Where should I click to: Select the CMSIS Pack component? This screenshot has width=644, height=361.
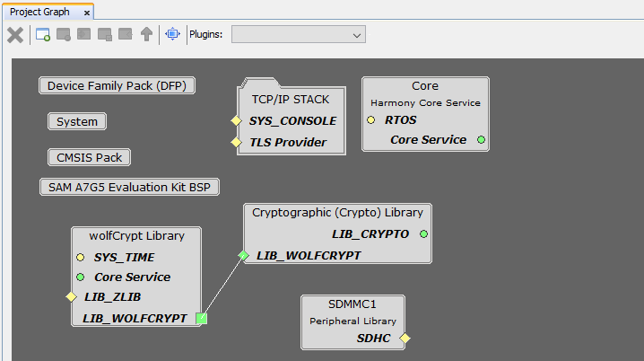click(89, 157)
